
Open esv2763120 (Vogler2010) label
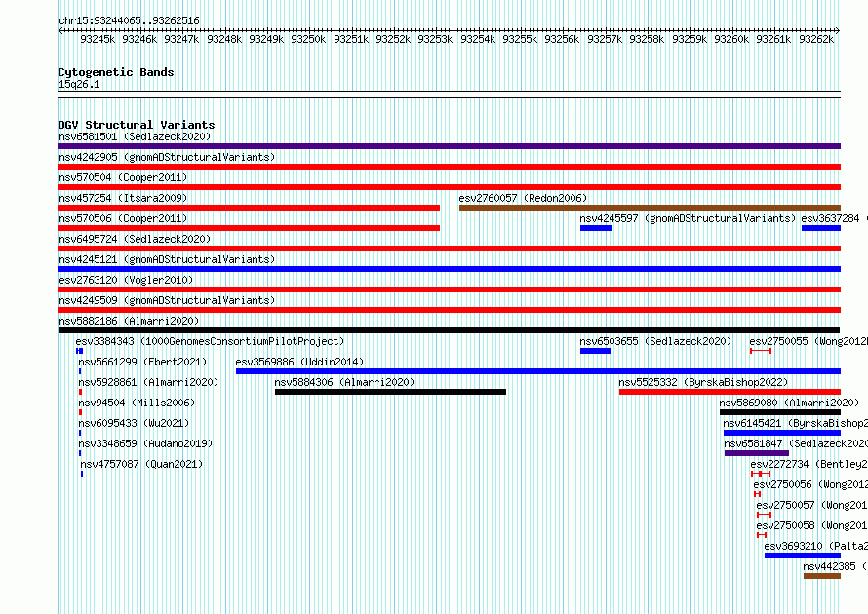(x=126, y=280)
